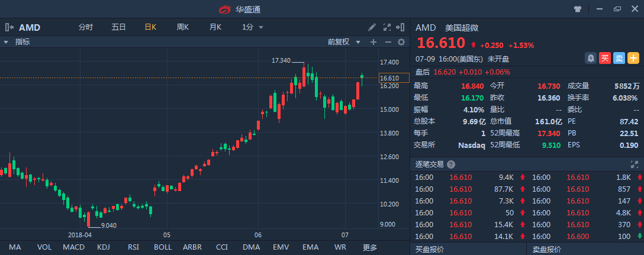Click the 美国超微 company name

pos(462,28)
